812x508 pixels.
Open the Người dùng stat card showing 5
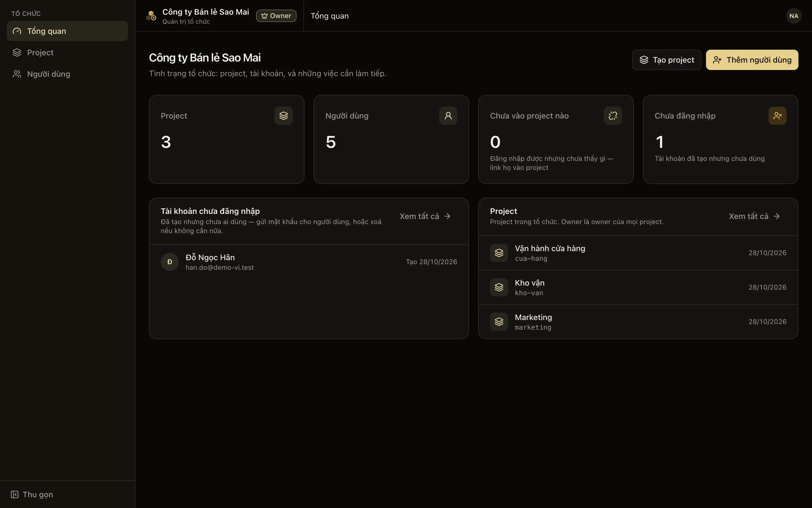tap(391, 139)
